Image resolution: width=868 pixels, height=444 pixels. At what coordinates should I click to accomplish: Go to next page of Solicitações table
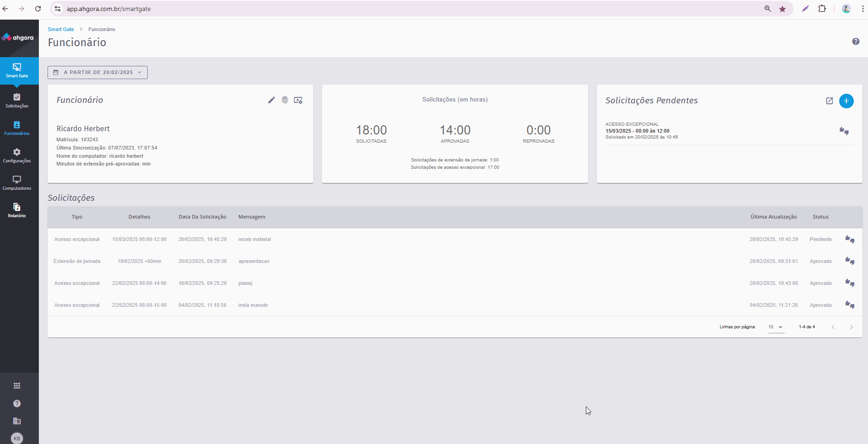[851, 327]
